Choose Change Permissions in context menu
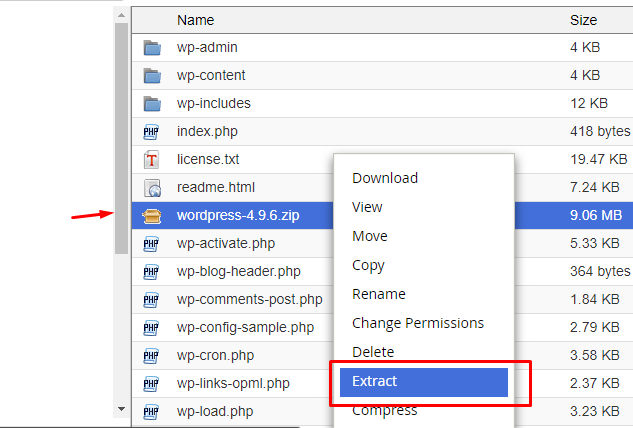Image resolution: width=633 pixels, height=428 pixels. coord(418,323)
